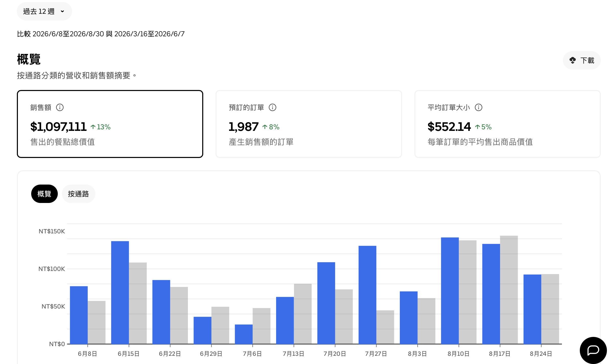
Task: Open the chat support bubble icon
Action: 593,350
